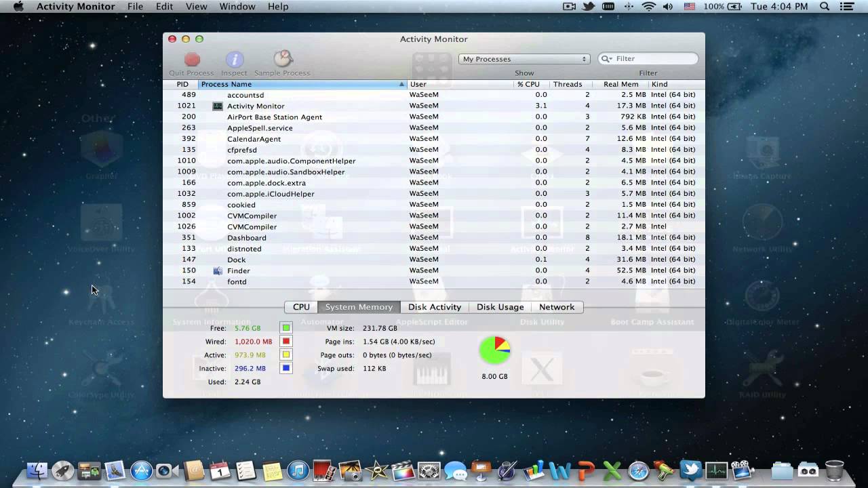Select the AirPort Base Station Agent row
This screenshot has height=488, width=868.
(434, 117)
